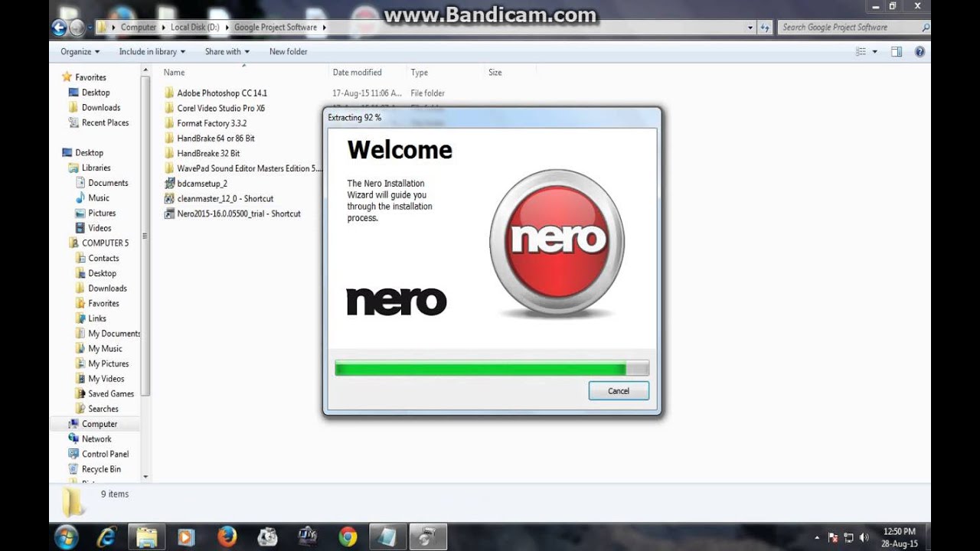Click the Action Center flag tray icon
Image resolution: width=980 pixels, height=551 pixels.
(x=833, y=537)
